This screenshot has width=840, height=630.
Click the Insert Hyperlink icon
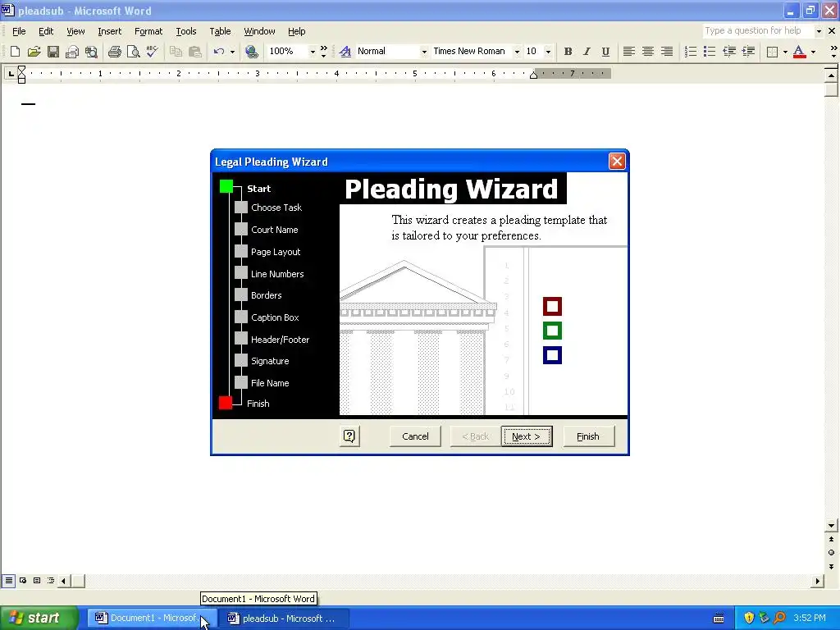point(251,52)
